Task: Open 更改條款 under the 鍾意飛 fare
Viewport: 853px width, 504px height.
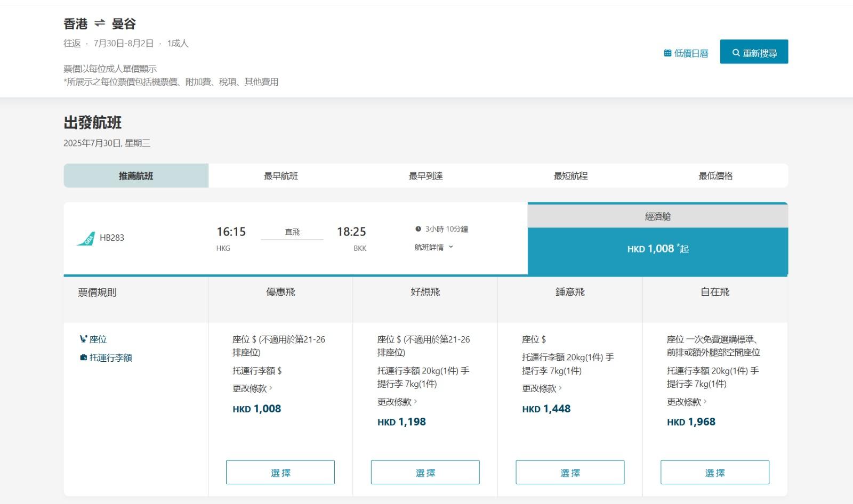Action: click(x=542, y=388)
